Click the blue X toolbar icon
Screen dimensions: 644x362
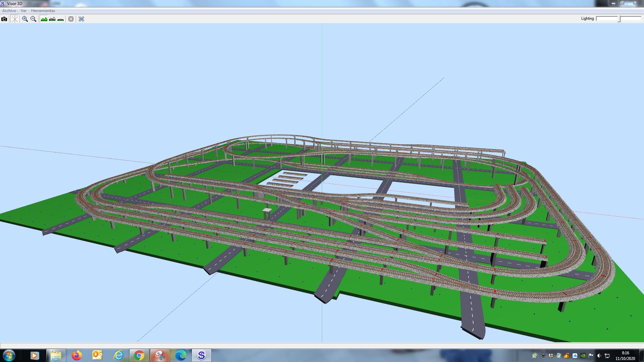81,19
